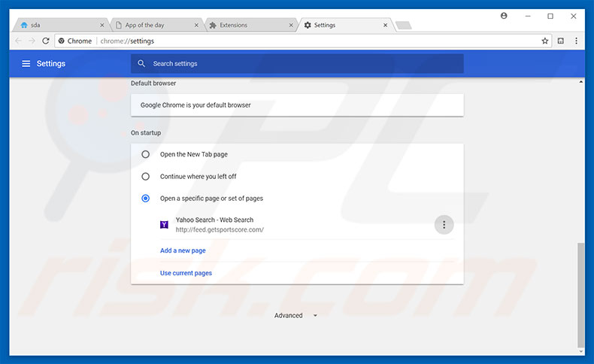Click the Default browser heading
The width and height of the screenshot is (594, 364).
(153, 83)
